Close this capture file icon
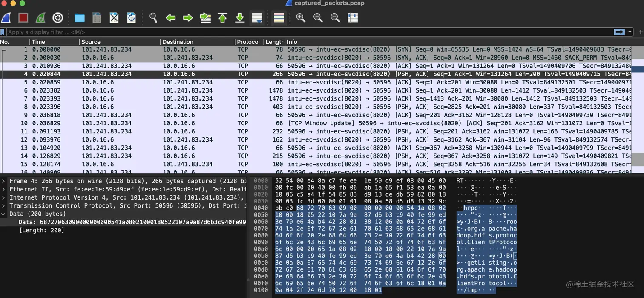The image size is (644, 298). click(x=114, y=18)
